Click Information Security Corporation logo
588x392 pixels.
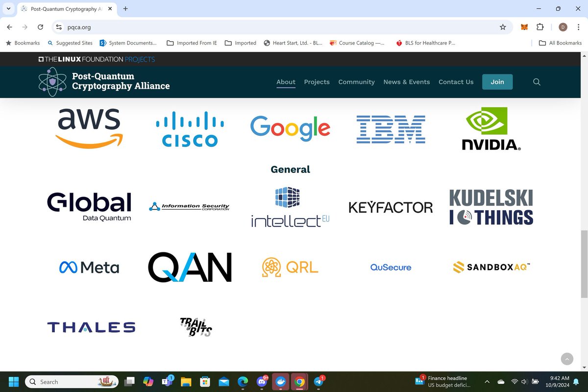[189, 207]
